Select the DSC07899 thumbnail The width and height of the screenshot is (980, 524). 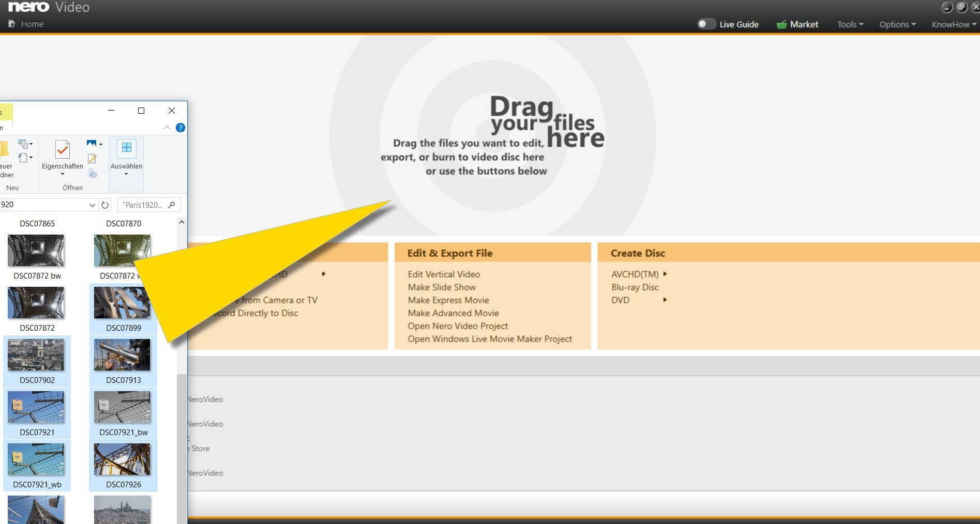(x=122, y=303)
